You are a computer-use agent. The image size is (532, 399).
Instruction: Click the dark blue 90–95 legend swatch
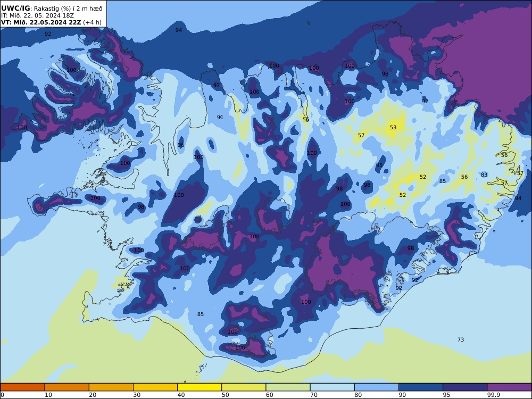[x=421, y=387]
